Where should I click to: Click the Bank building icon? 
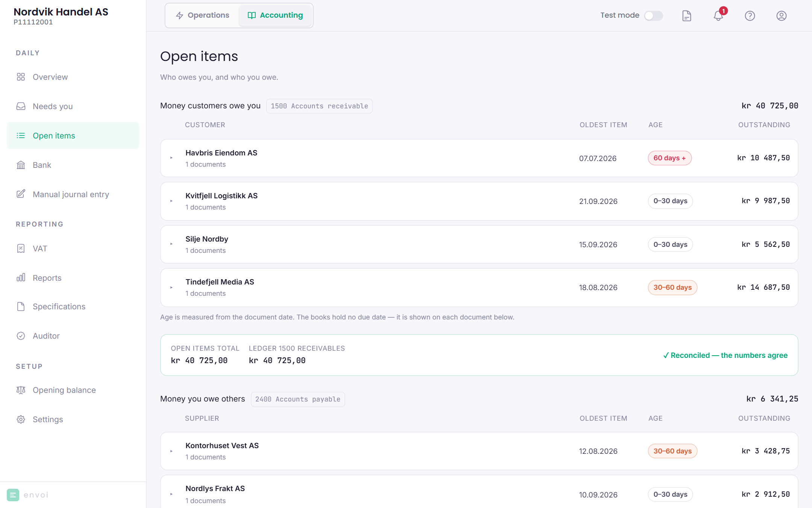[21, 165]
